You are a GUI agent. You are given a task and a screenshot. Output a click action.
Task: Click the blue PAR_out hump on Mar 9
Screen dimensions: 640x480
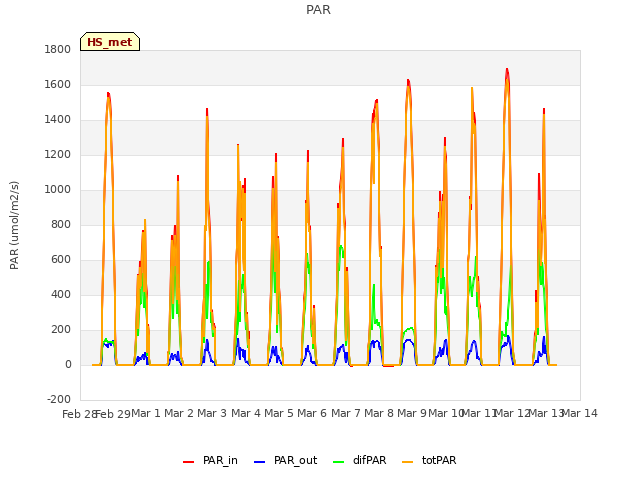pos(409,341)
